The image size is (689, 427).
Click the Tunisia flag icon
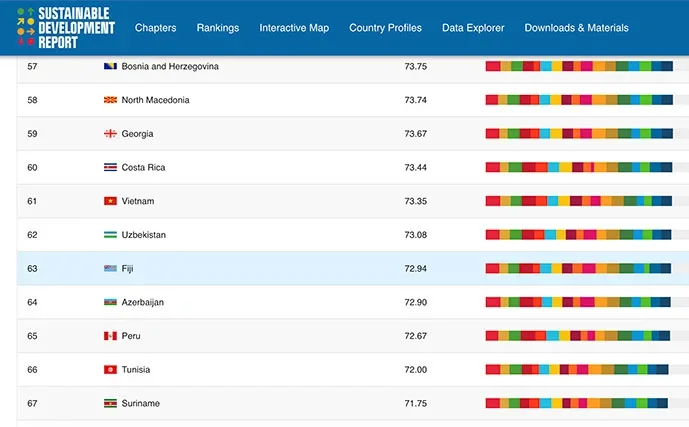click(110, 369)
